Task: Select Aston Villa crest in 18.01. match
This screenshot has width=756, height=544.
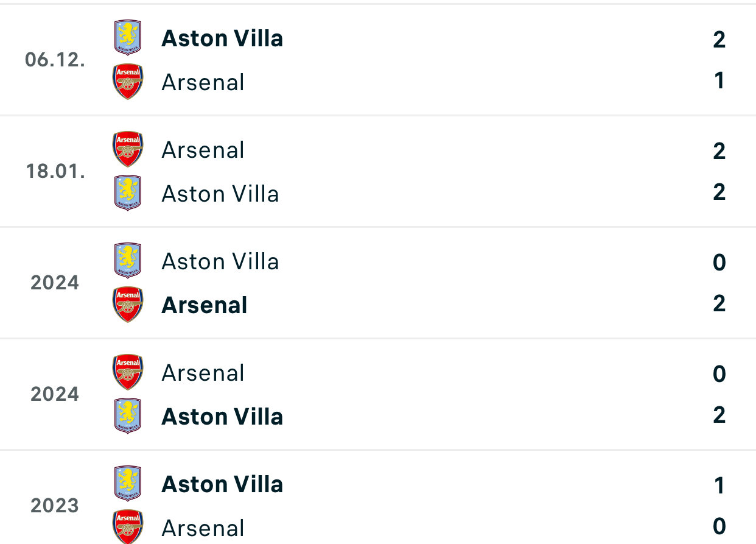Action: tap(128, 193)
